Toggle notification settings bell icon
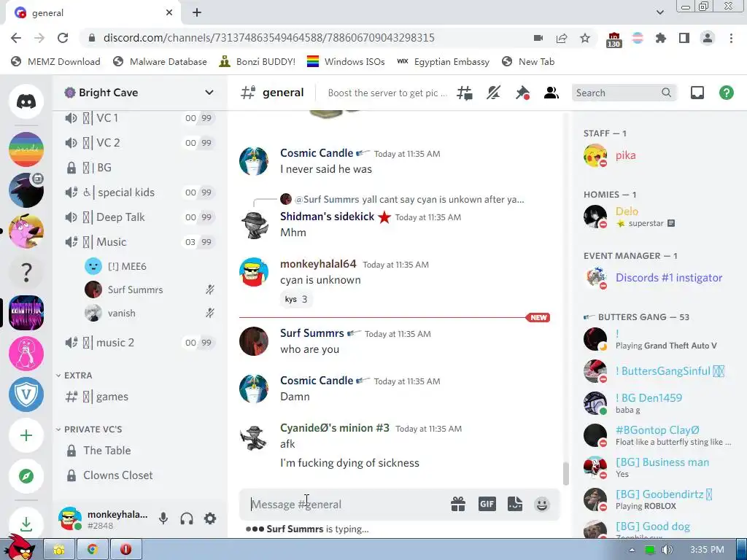This screenshot has height=560, width=747. [493, 93]
